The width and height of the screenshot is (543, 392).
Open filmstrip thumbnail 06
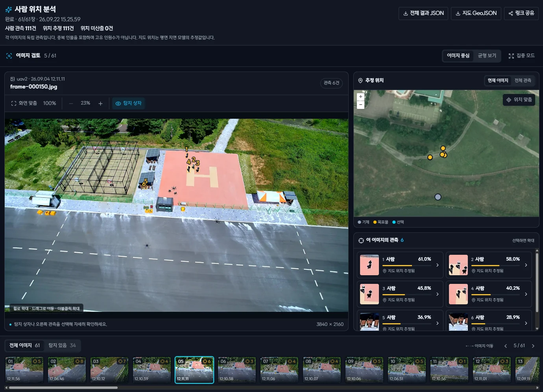pyautogui.click(x=237, y=370)
